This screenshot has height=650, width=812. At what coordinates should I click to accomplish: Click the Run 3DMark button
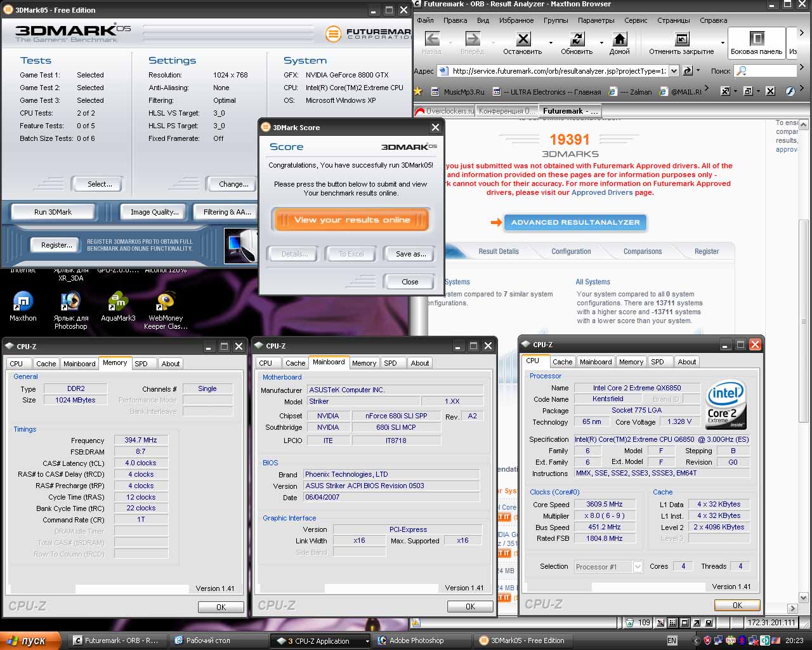53,212
